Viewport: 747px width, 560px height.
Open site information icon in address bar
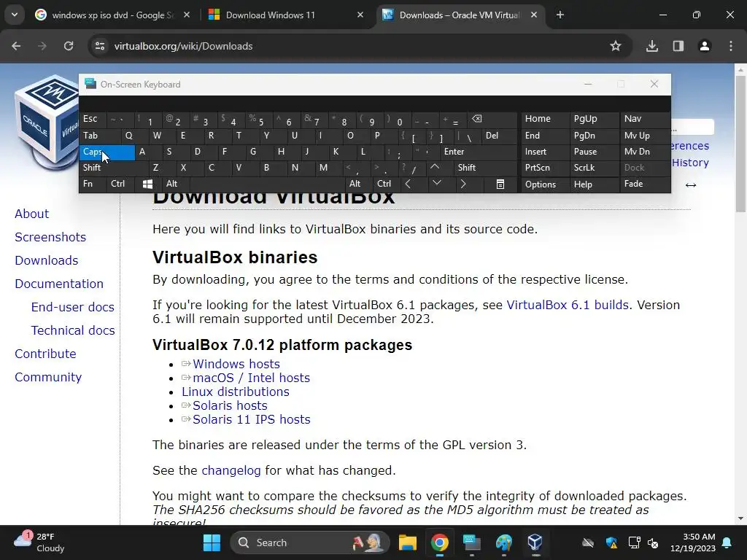coord(100,46)
